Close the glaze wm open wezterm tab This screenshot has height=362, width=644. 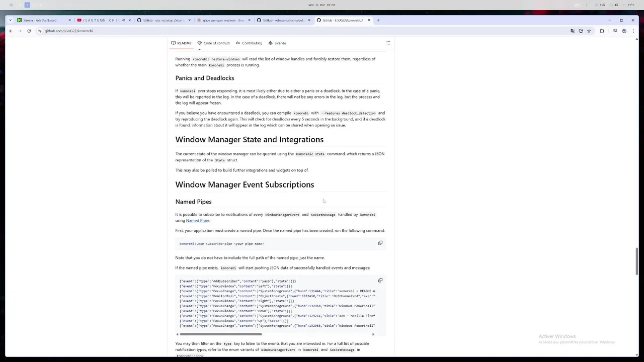pos(249,20)
